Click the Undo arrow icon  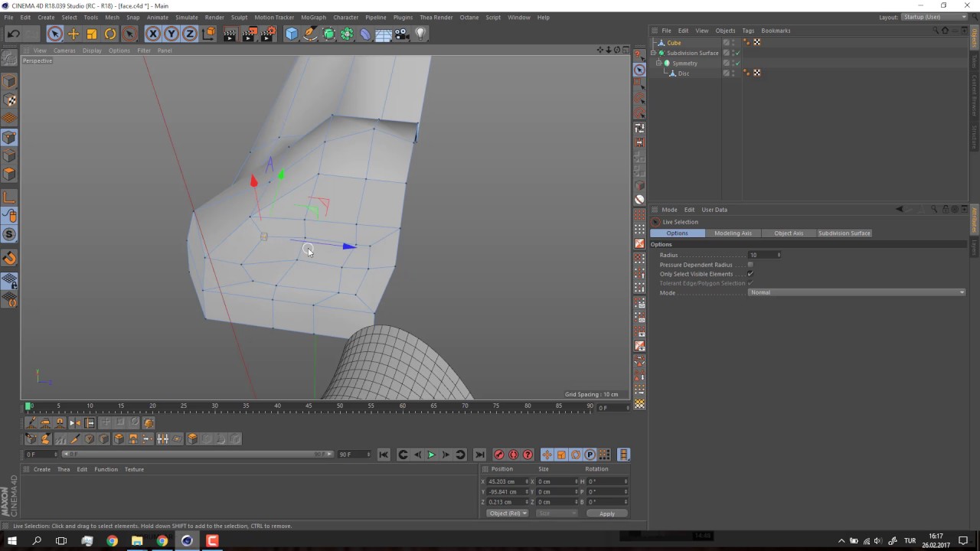click(x=13, y=34)
